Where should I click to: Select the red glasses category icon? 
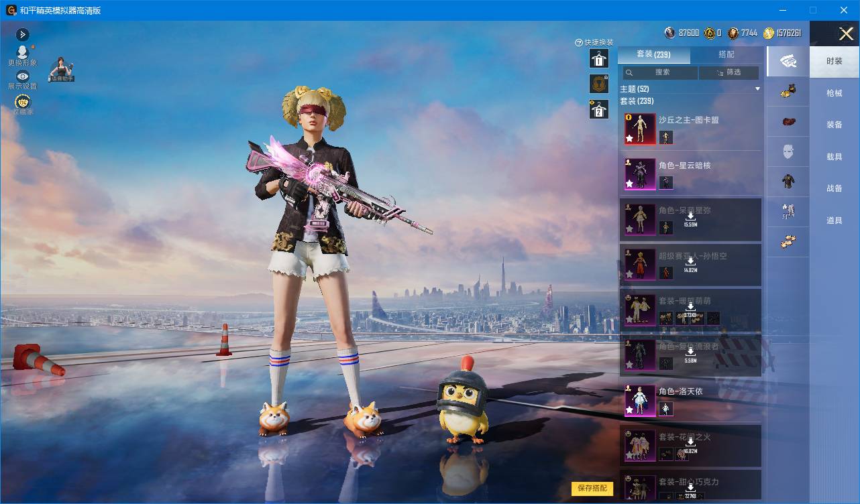[788, 122]
